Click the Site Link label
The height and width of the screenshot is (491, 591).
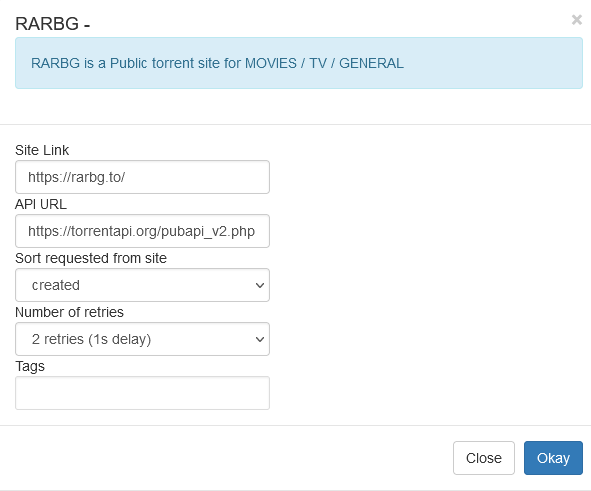(42, 150)
